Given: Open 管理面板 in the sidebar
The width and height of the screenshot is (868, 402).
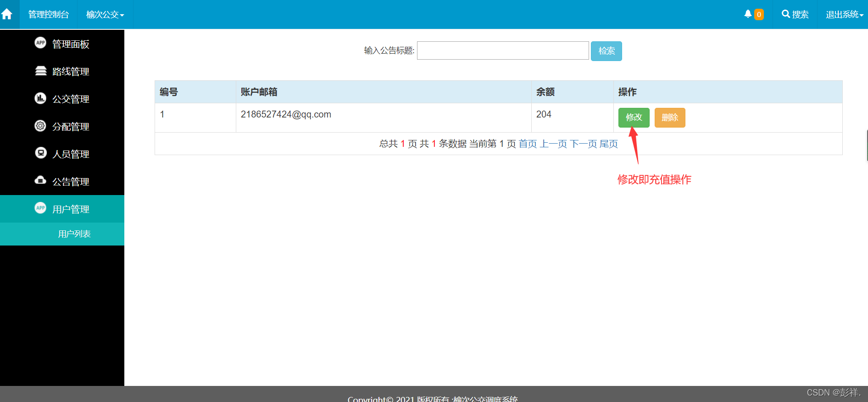Looking at the screenshot, I should [62, 44].
